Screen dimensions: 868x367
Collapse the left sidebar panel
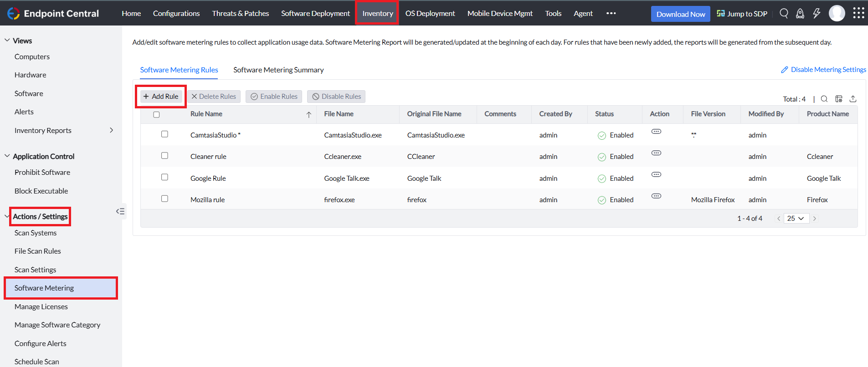point(120,211)
